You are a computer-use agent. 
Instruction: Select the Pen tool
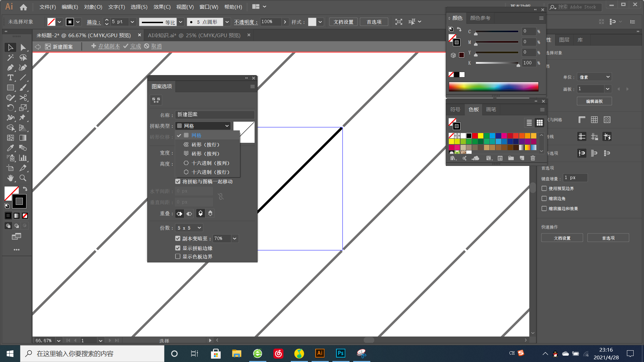click(10, 68)
